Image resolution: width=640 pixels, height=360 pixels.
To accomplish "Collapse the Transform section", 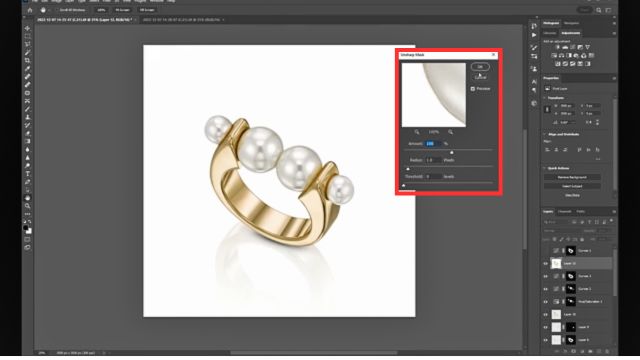I will (x=545, y=98).
